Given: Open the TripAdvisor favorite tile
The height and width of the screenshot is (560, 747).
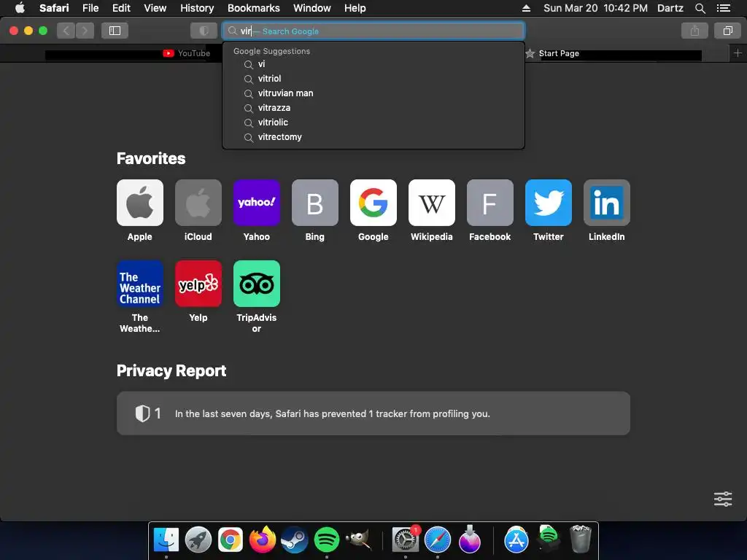Looking at the screenshot, I should click(x=256, y=284).
